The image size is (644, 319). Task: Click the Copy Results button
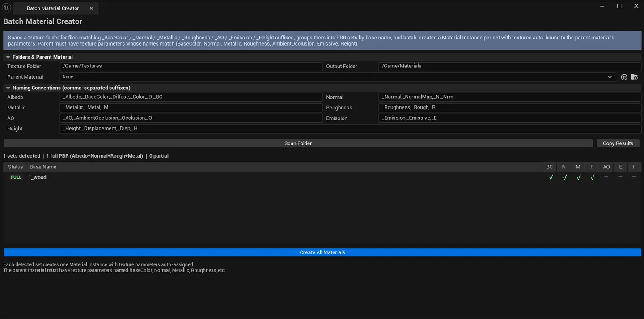click(x=618, y=143)
